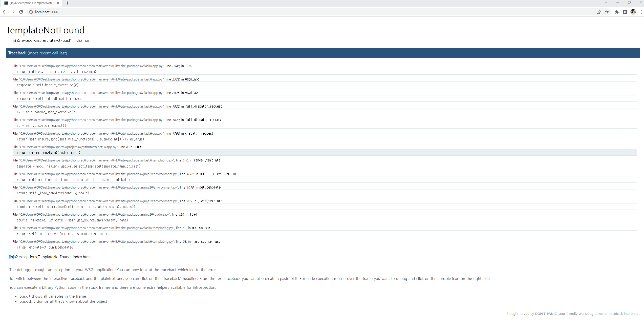Viewport: 644px width, 329px height.
Task: Select the frame line 'response = self.full_dispatch_request()'
Action: click(x=325, y=99)
